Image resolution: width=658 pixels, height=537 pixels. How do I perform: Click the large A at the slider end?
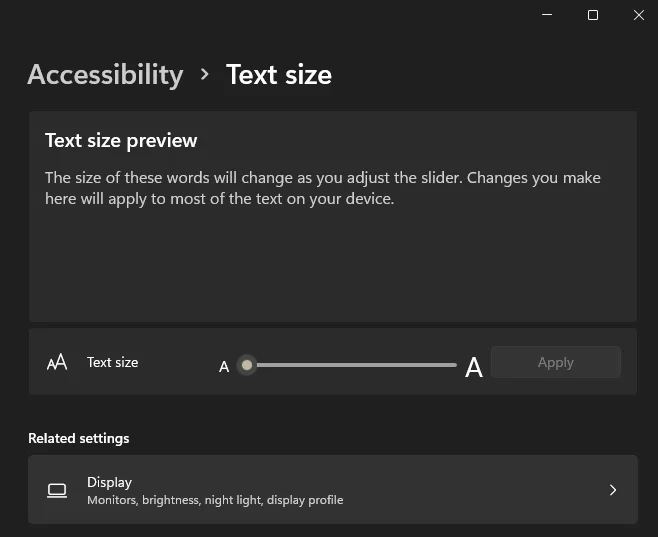click(x=474, y=367)
